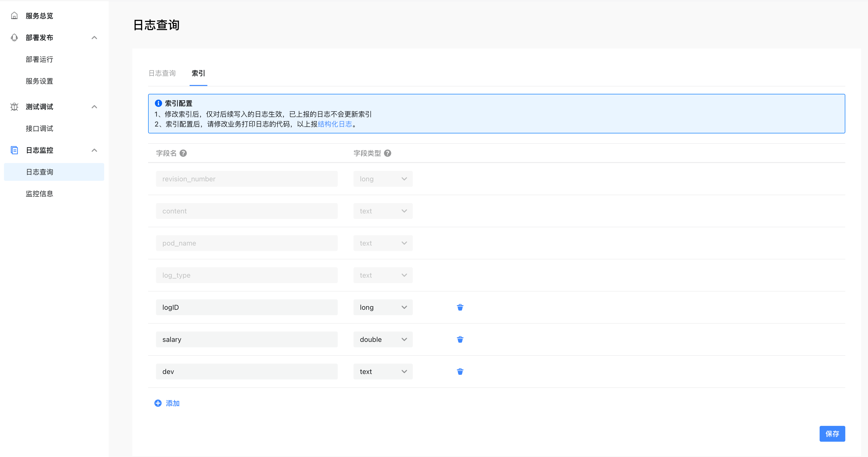
Task: Click the 索引配置 notice title
Action: [x=178, y=103]
